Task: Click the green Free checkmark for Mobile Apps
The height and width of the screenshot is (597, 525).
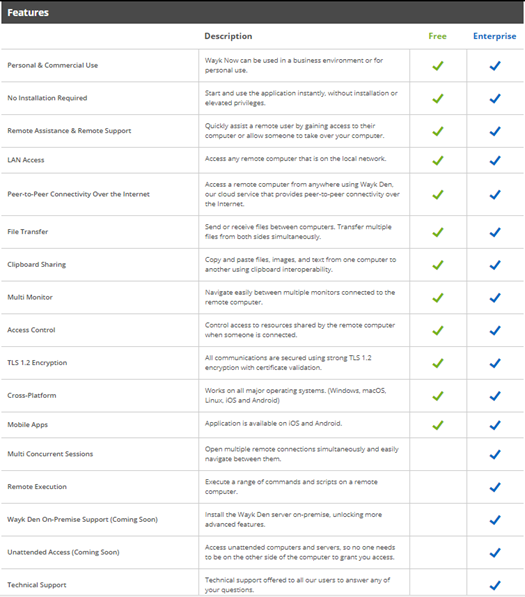Action: 438,425
